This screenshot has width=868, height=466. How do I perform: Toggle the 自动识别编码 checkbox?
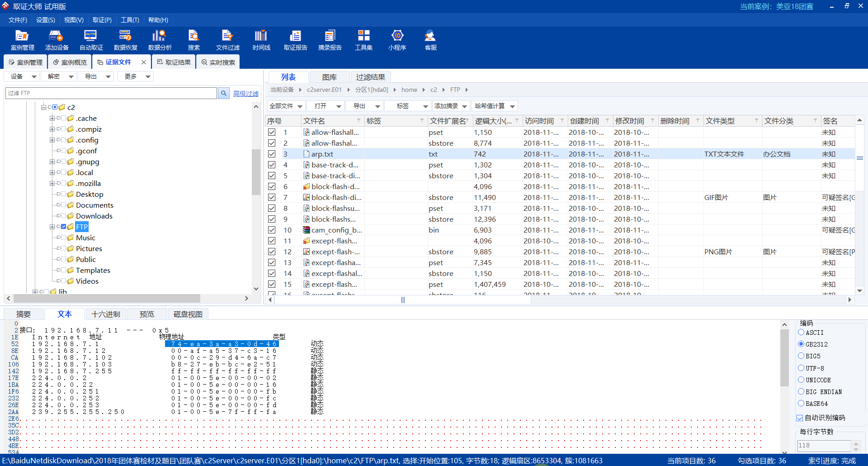[800, 418]
